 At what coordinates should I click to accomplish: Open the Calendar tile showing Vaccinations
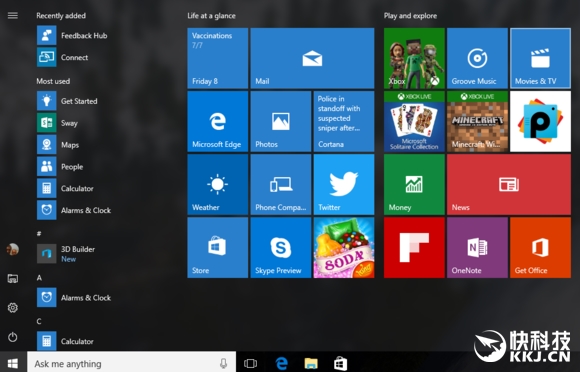coord(218,58)
